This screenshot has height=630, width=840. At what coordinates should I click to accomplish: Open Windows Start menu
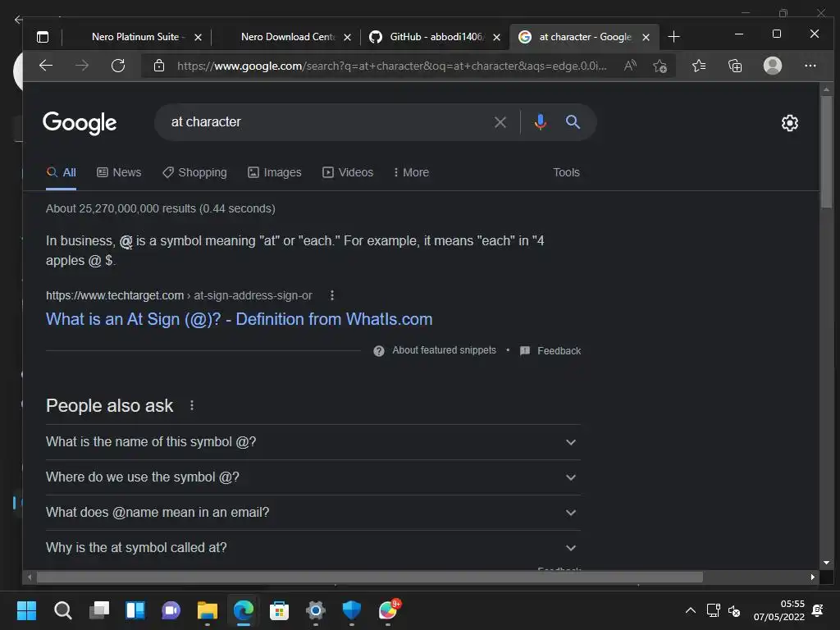pyautogui.click(x=26, y=610)
